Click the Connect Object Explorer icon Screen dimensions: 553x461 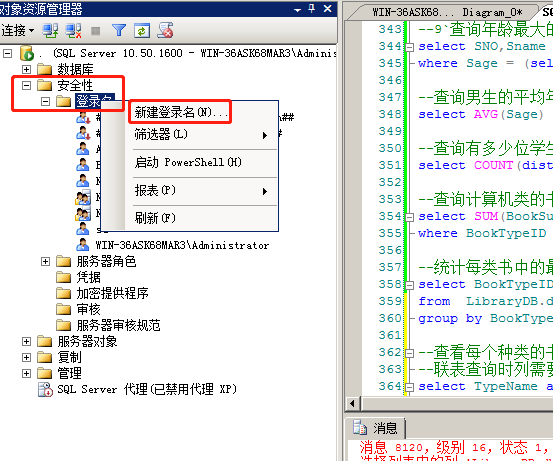(x=50, y=31)
